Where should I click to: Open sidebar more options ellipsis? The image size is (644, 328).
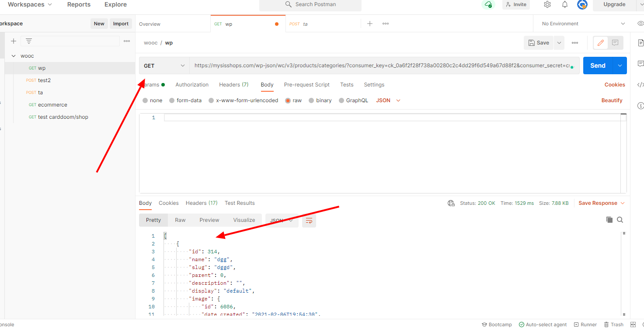click(127, 41)
